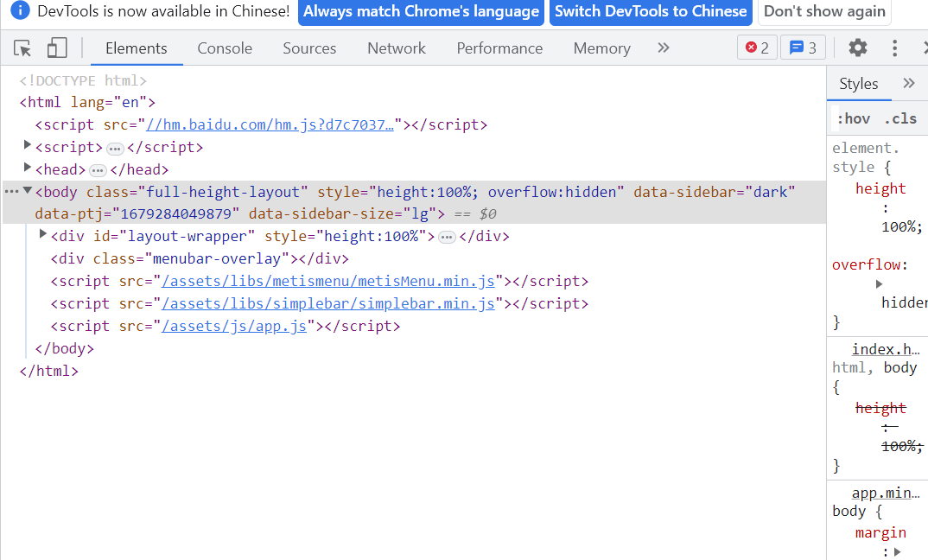The width and height of the screenshot is (928, 560).
Task: Select the <!DOCTYPE html> line
Action: [x=83, y=80]
